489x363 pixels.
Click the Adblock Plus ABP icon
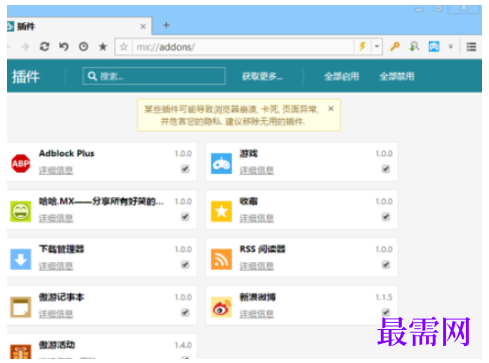[x=21, y=163]
